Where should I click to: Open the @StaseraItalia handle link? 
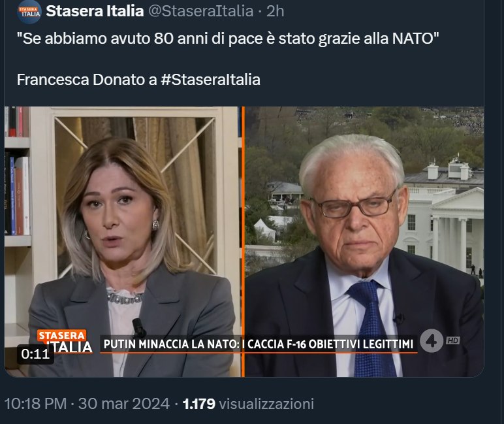click(x=200, y=11)
